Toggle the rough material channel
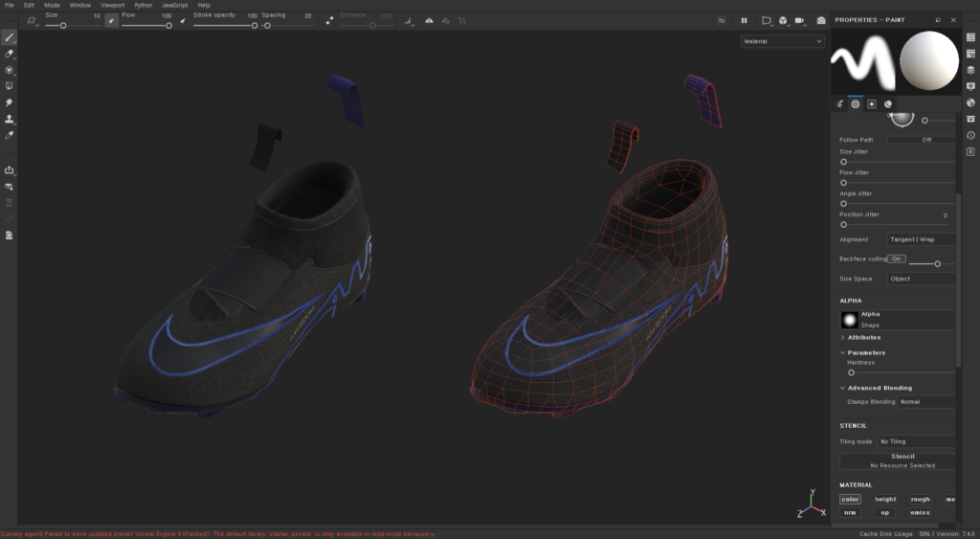The width and height of the screenshot is (980, 539). click(x=920, y=499)
